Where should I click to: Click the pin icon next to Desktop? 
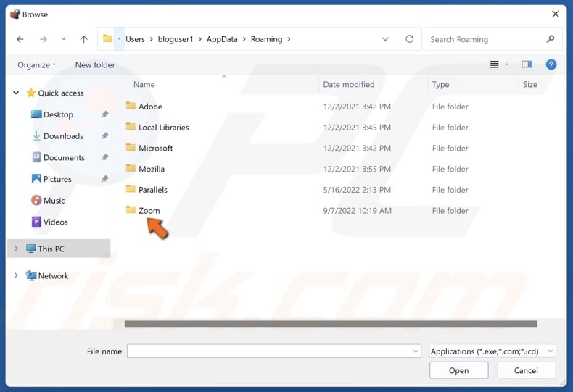(x=105, y=114)
